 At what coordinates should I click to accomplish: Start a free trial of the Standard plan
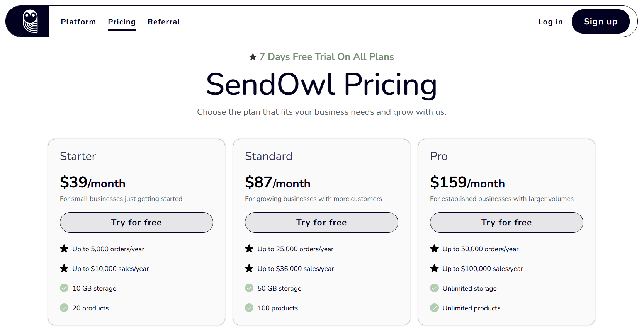coord(321,222)
